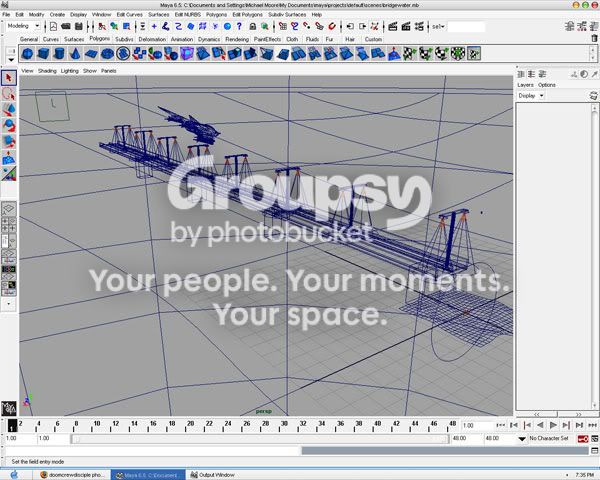Toggle select by object type mode

114,26
